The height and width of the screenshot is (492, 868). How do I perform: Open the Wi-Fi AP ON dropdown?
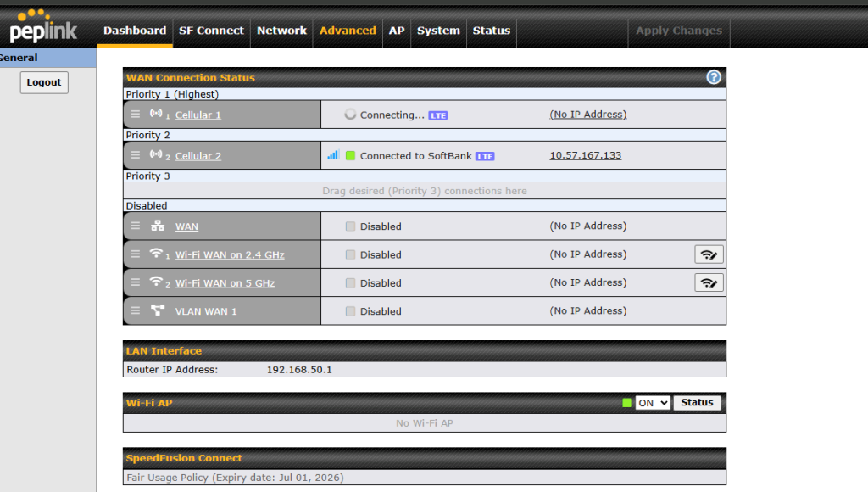[652, 403]
